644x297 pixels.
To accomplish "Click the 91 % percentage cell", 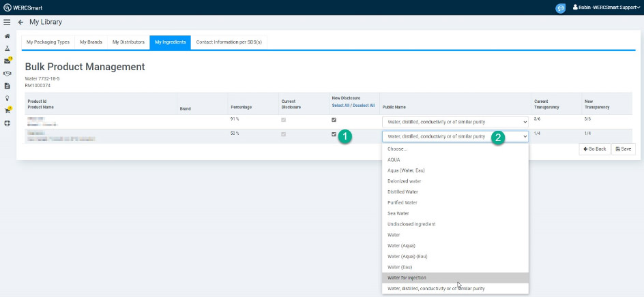I will tap(235, 119).
